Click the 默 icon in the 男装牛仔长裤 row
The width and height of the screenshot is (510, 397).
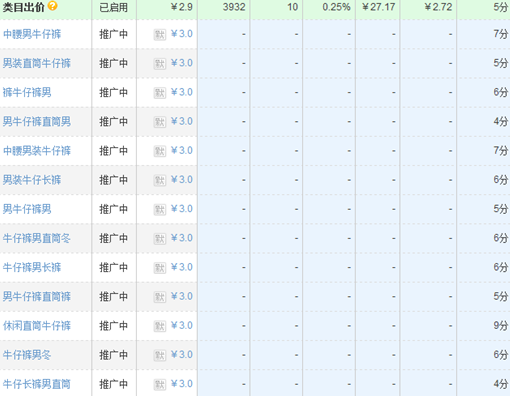point(160,180)
